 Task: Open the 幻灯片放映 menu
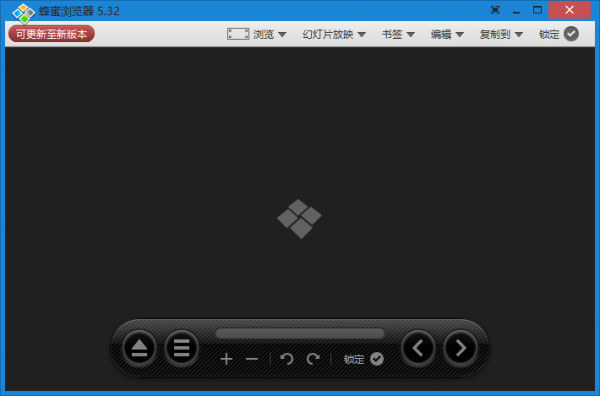click(328, 34)
